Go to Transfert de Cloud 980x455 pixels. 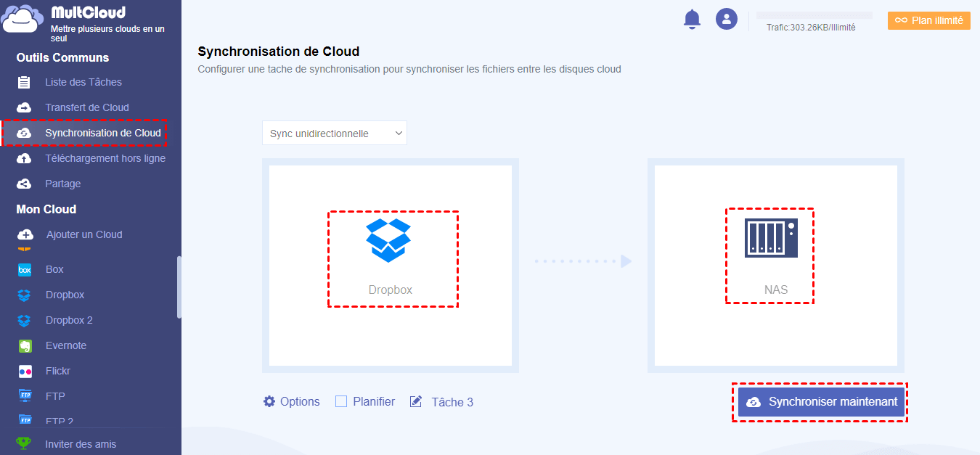87,107
